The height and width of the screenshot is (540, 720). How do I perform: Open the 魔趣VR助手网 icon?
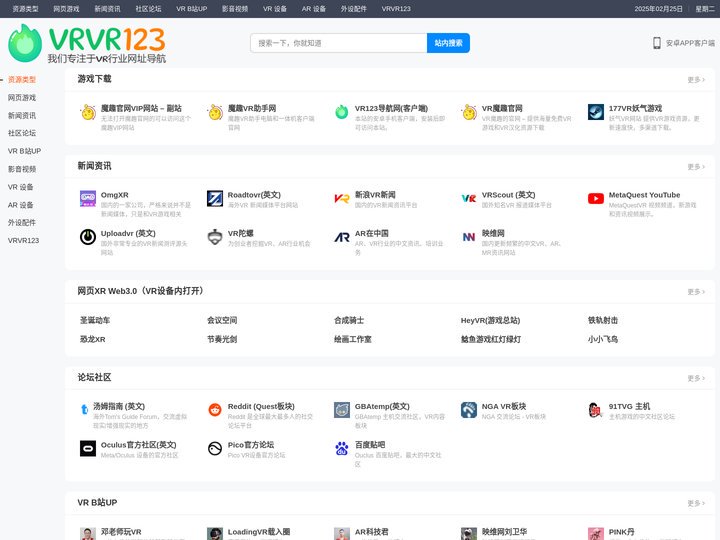(x=215, y=112)
